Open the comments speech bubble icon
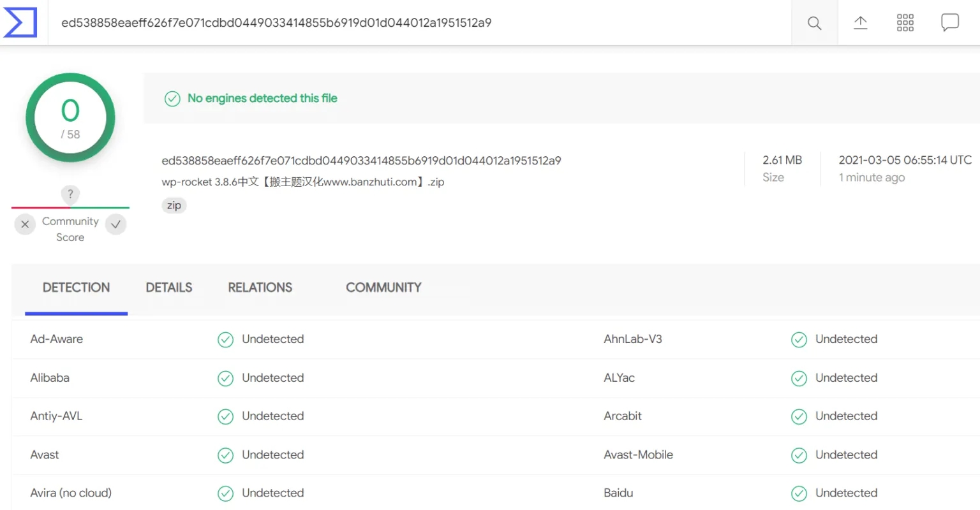Viewport: 980px width, 510px height. pos(950,23)
